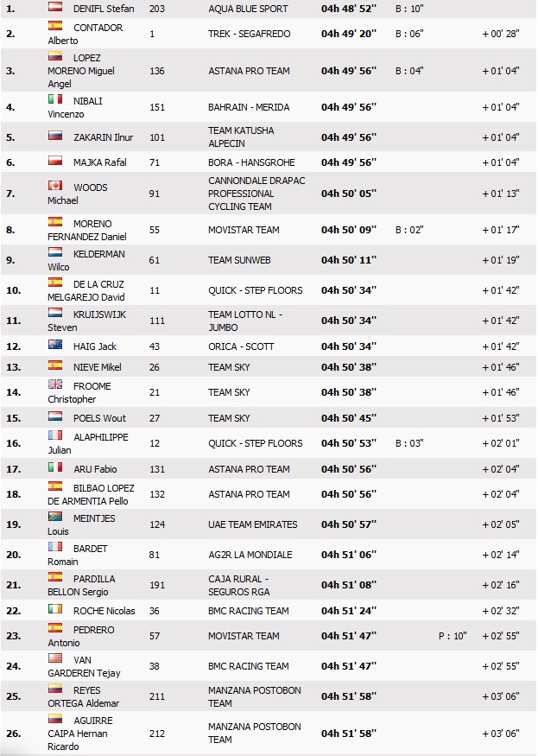
Task: Click the Russian flag beside ZAKARIN Ilnur
Action: pyautogui.click(x=55, y=137)
